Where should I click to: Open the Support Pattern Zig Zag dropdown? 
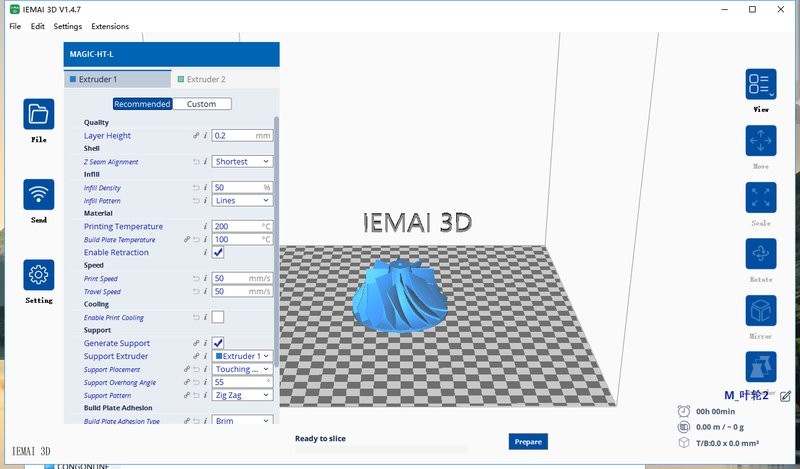click(242, 395)
